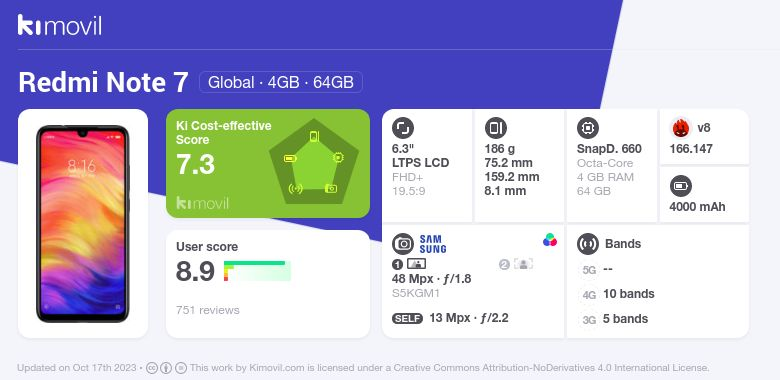Click the multicolor RGB circles icon
Image resolution: width=780 pixels, height=380 pixels.
tap(550, 240)
